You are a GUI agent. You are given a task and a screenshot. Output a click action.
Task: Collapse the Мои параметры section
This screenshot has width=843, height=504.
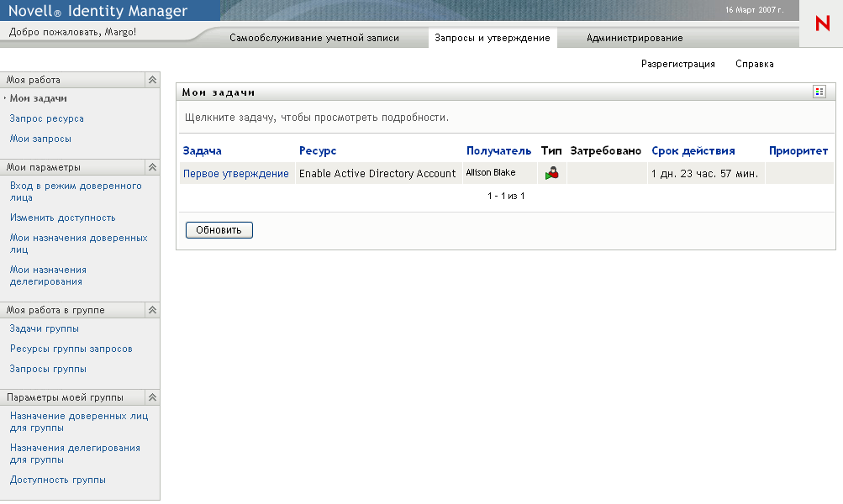pyautogui.click(x=153, y=167)
